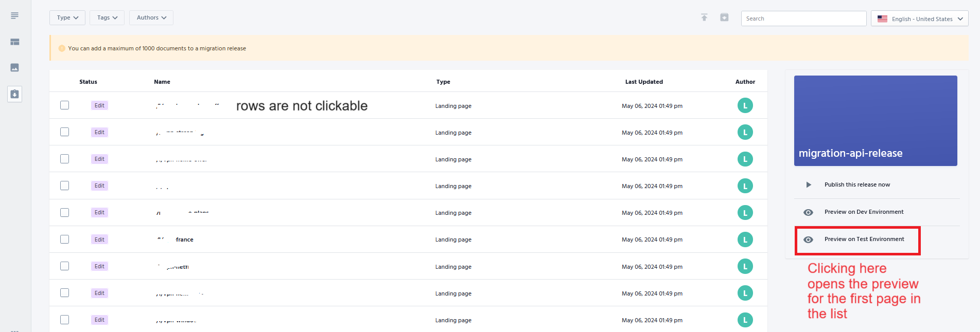Open the Authors filter dropdown
The width and height of the screenshot is (980, 332).
pyautogui.click(x=151, y=17)
